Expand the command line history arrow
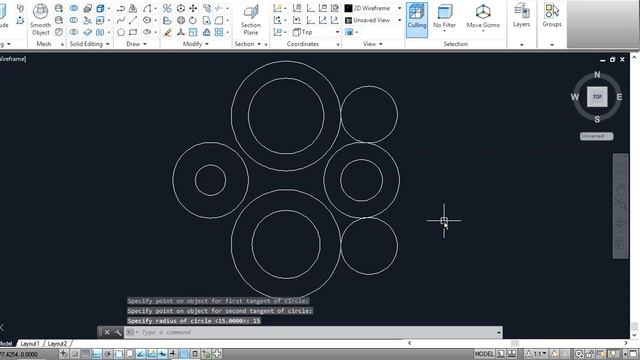The image size is (640, 360). 499,332
